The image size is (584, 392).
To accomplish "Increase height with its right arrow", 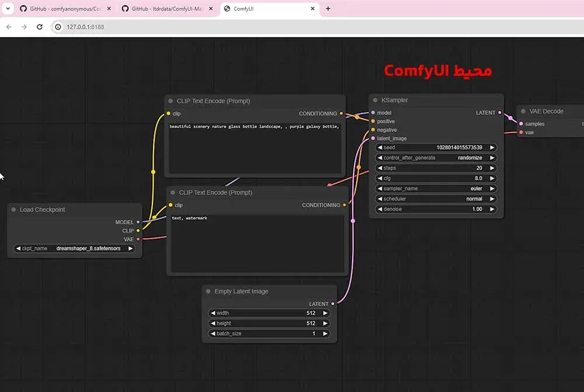I will pyautogui.click(x=325, y=323).
